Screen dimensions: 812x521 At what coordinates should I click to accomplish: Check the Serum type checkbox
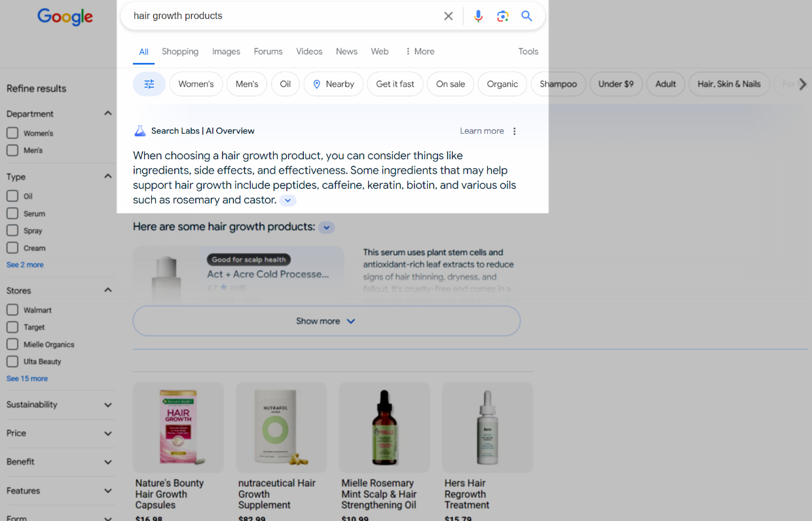tap(12, 214)
